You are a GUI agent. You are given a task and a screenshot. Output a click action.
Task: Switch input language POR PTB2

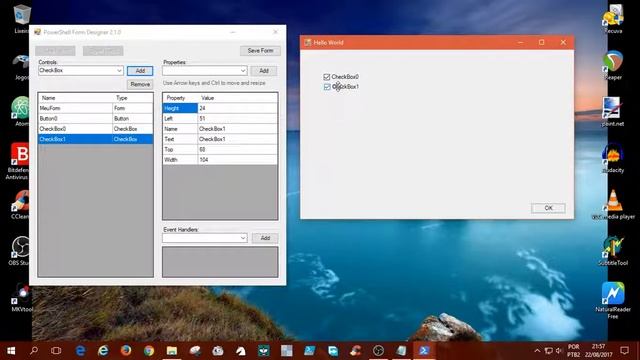click(x=573, y=351)
